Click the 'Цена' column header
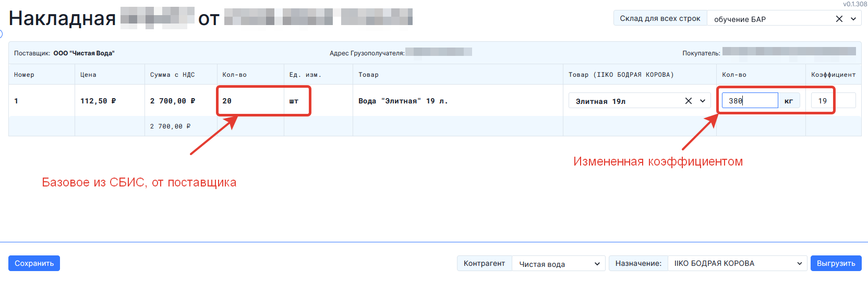 coord(88,75)
